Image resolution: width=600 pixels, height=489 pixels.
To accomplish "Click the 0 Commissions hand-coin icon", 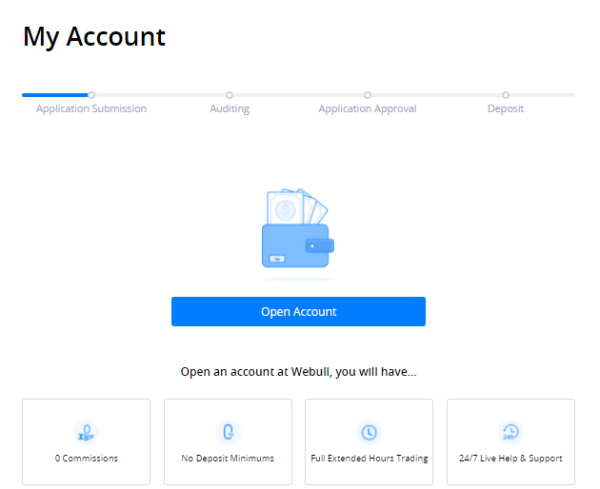I will pos(86,432).
